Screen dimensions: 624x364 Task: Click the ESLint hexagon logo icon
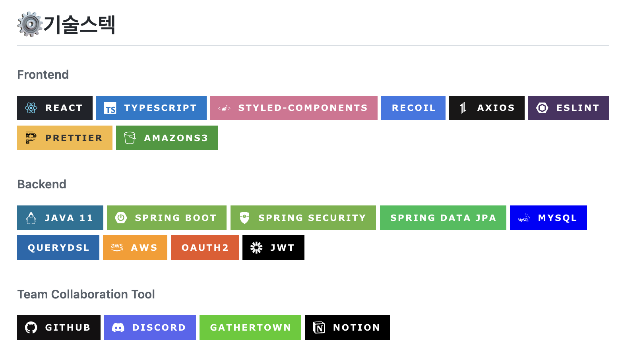point(542,108)
